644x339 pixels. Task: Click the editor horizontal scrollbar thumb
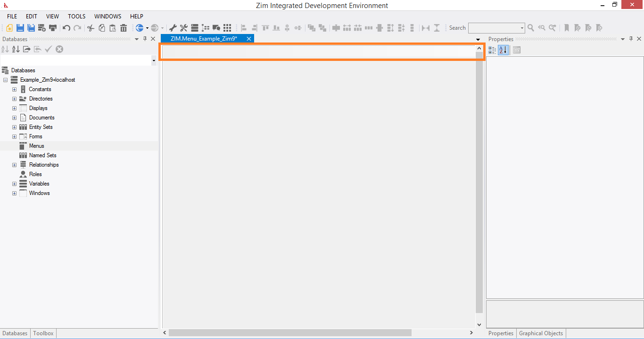click(x=290, y=333)
